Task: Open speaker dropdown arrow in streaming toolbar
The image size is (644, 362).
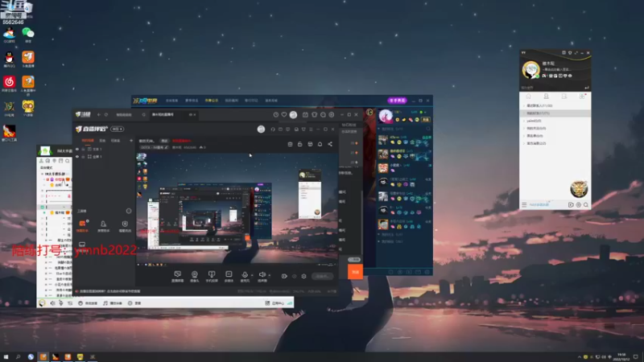Action: (x=269, y=275)
